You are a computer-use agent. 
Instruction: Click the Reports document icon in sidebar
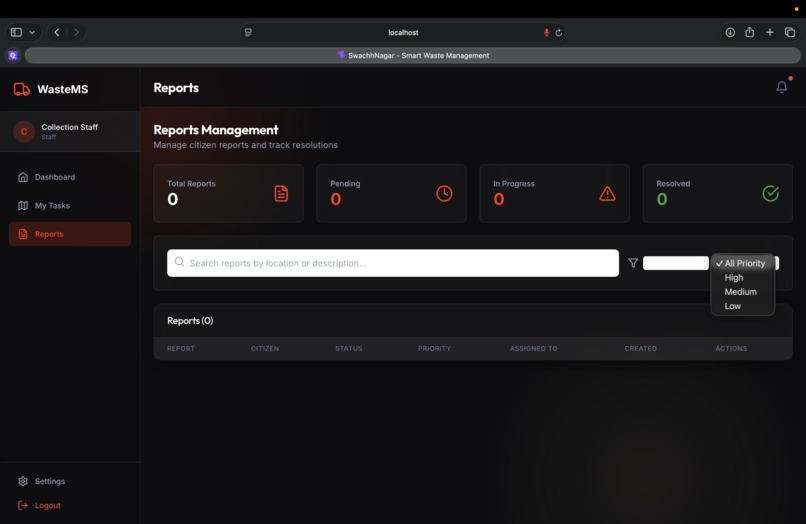(23, 234)
